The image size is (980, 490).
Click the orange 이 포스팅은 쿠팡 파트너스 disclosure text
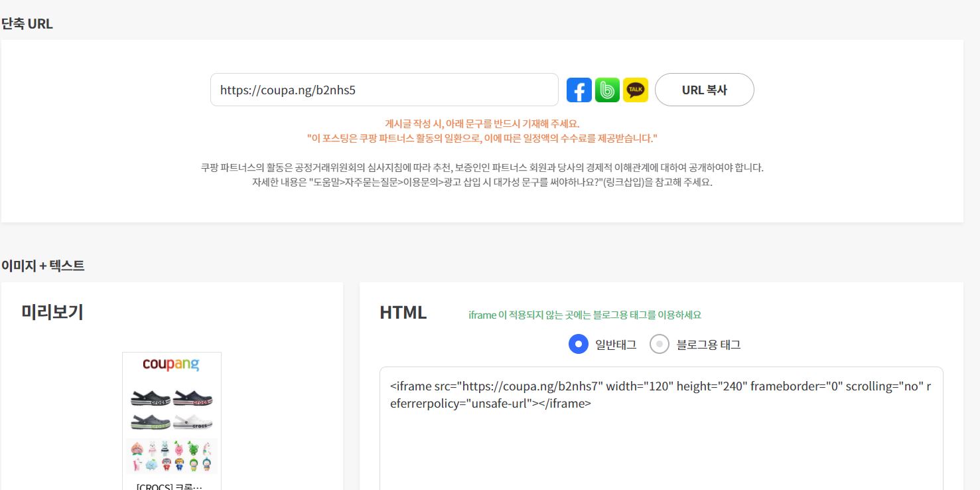pyautogui.click(x=482, y=138)
